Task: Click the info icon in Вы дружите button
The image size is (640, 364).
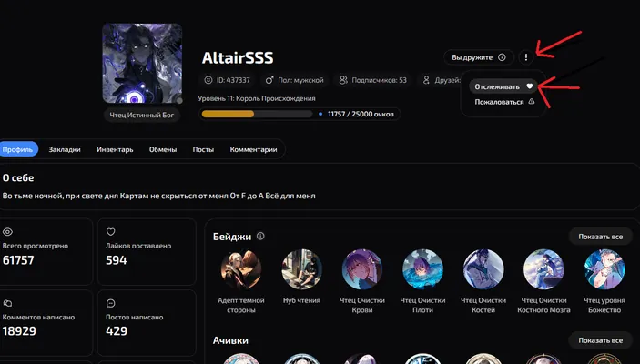Action: 502,57
